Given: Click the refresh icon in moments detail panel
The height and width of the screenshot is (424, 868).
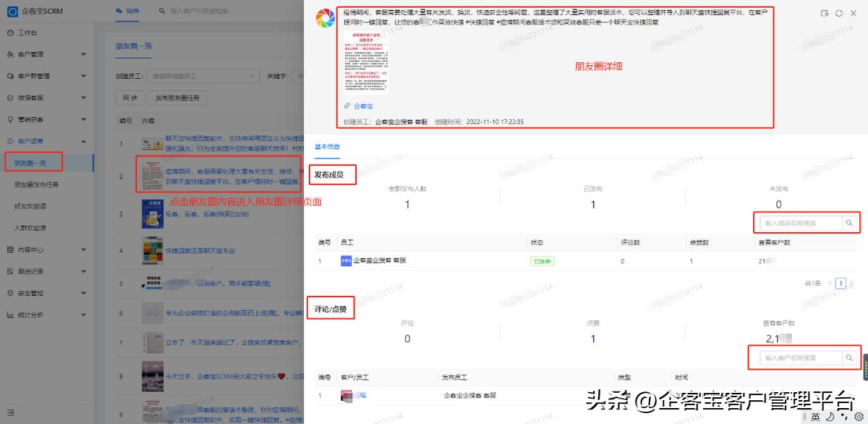Looking at the screenshot, I should pos(840,12).
